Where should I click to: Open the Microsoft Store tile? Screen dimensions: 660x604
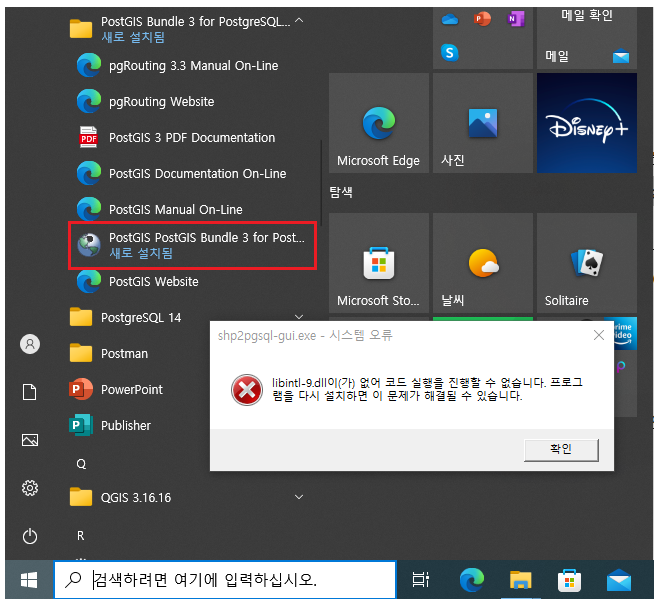click(x=379, y=263)
